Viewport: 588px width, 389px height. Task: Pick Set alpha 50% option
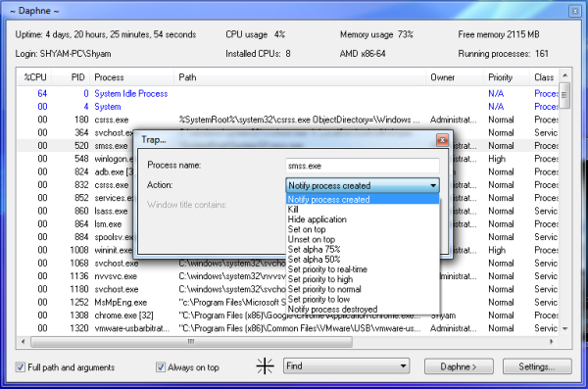point(314,260)
